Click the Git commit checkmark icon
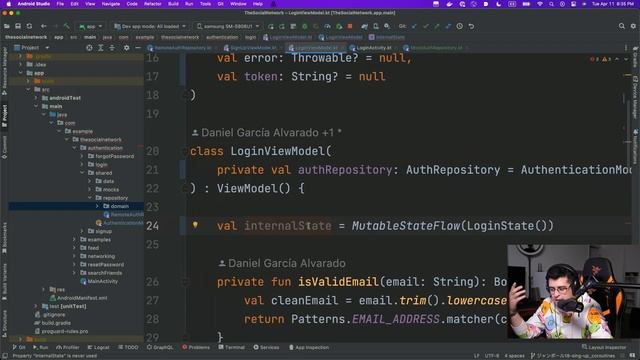The height and width of the screenshot is (360, 640). (x=426, y=26)
